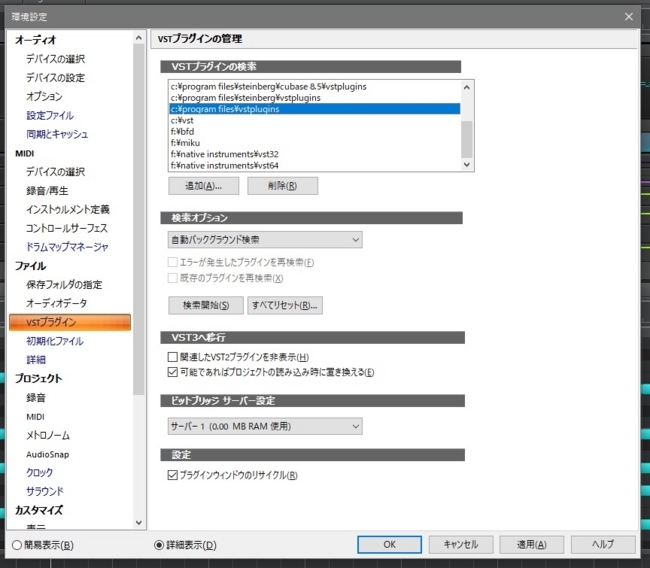The height and width of the screenshot is (568, 650).
Task: Open ドラムマップマネージャ page
Action: (67, 247)
